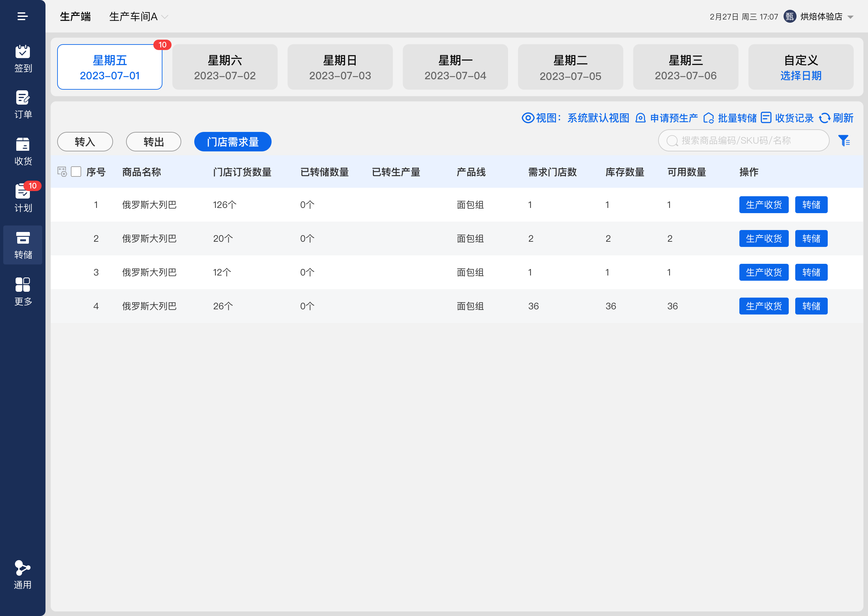Open the 烘焙体验店 store dropdown arrow
868x616 pixels.
coord(850,17)
